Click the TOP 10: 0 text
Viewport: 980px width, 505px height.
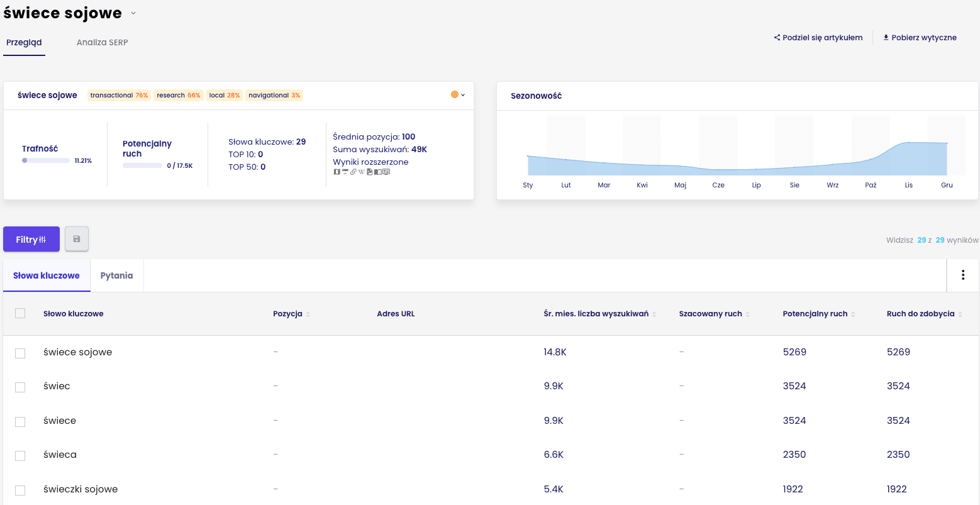(246, 155)
